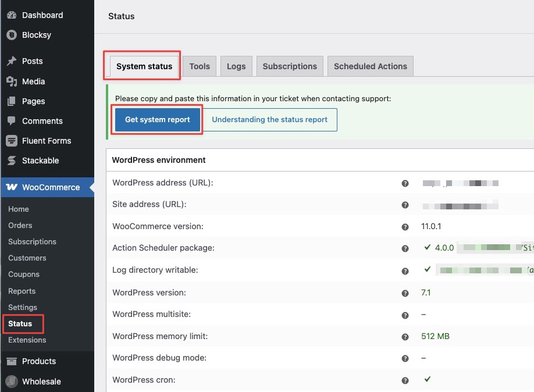The image size is (534, 392).
Task: Click the WordPress version value 7.1
Action: tap(426, 293)
